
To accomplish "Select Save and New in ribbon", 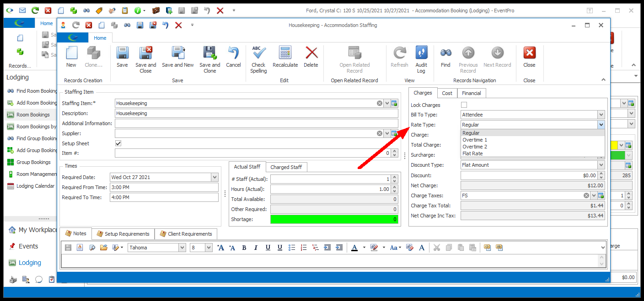I will [178, 57].
